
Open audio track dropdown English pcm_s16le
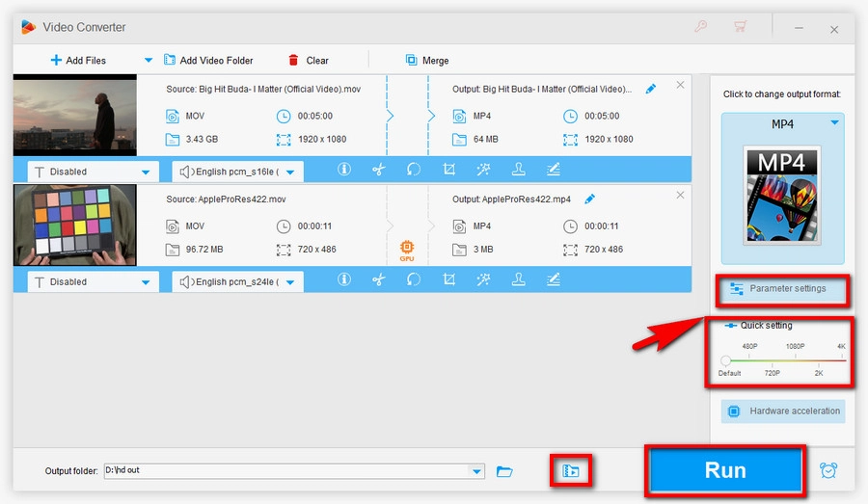click(x=237, y=172)
